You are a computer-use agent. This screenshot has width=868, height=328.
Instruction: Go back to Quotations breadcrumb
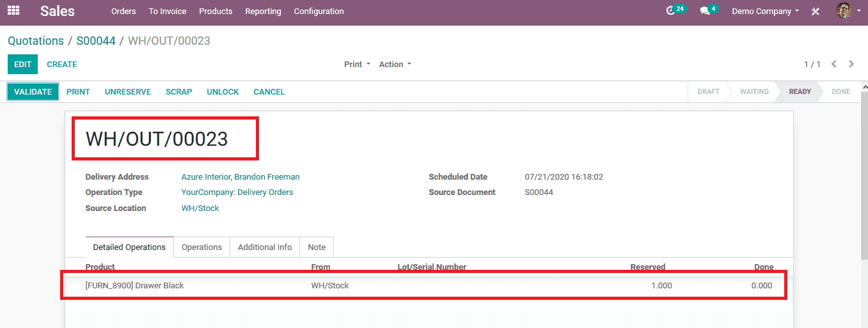point(36,41)
